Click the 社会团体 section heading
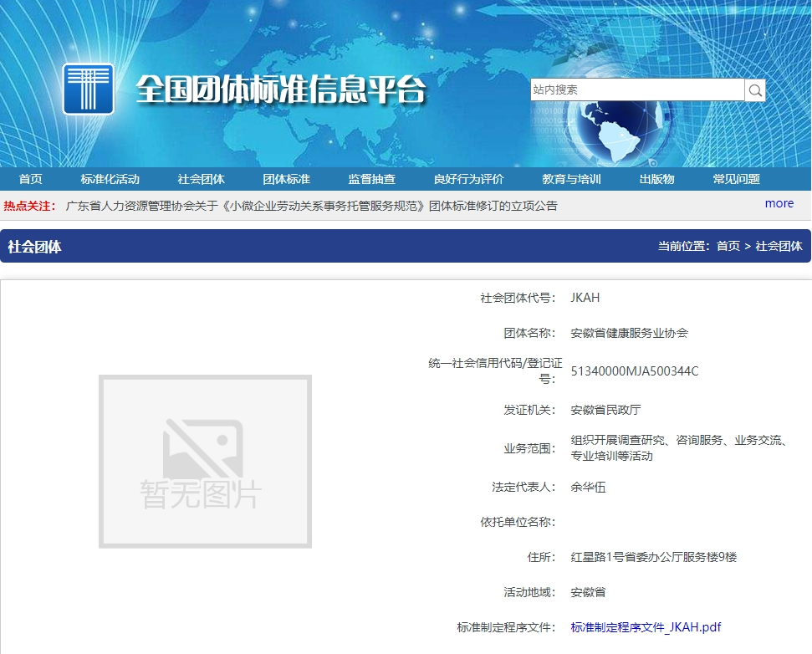Viewport: 812px width, 654px height. click(x=34, y=247)
